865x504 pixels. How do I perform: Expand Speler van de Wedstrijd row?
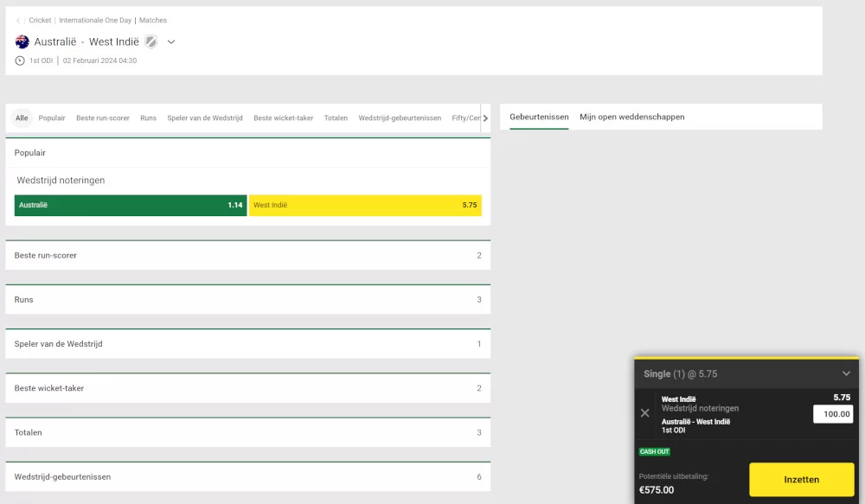pos(247,343)
